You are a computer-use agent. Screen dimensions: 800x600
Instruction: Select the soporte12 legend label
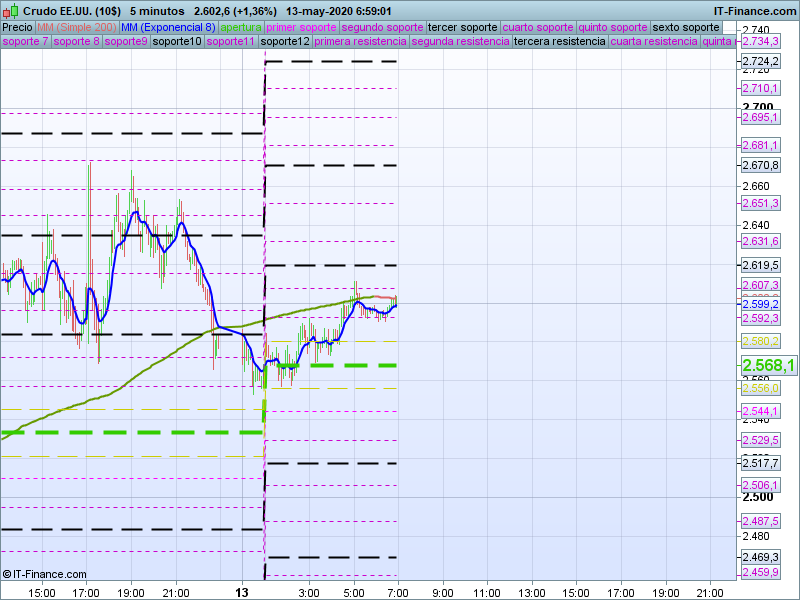tap(284, 42)
